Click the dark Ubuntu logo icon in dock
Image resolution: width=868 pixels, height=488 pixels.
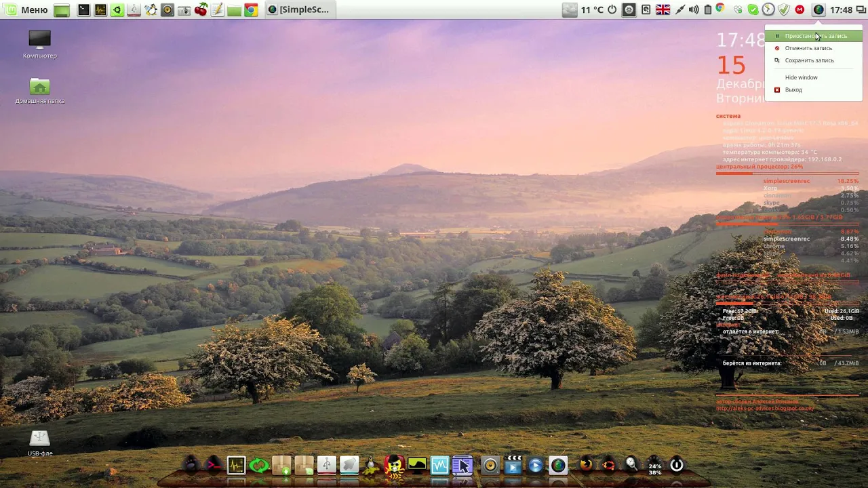coord(609,464)
